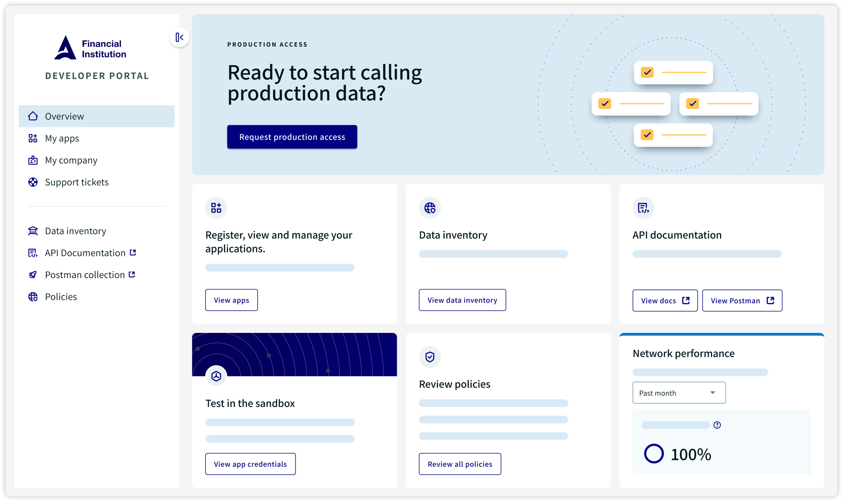This screenshot has width=843, height=504.
Task: Click the 'Review policies' heading
Action: pyautogui.click(x=454, y=384)
